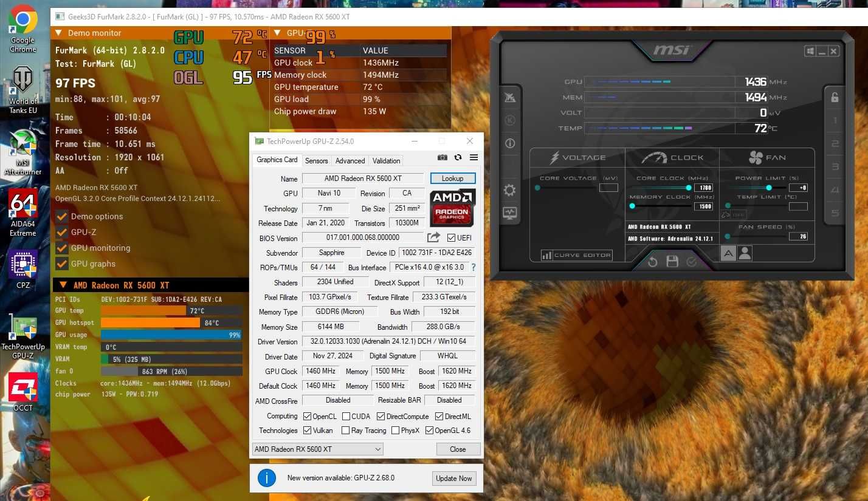Click Close button in GPU-Z
The width and height of the screenshot is (868, 501).
[x=458, y=449]
